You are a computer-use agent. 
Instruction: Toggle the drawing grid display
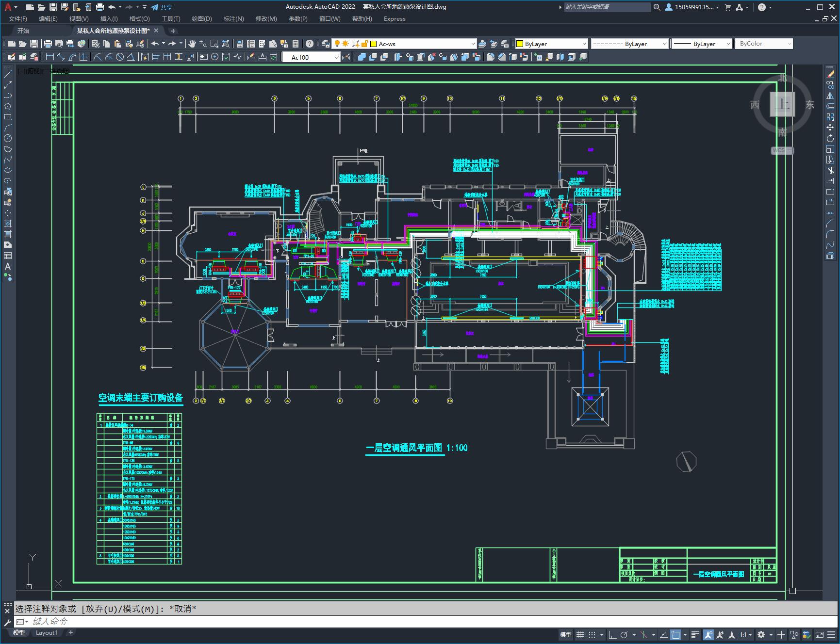click(580, 634)
